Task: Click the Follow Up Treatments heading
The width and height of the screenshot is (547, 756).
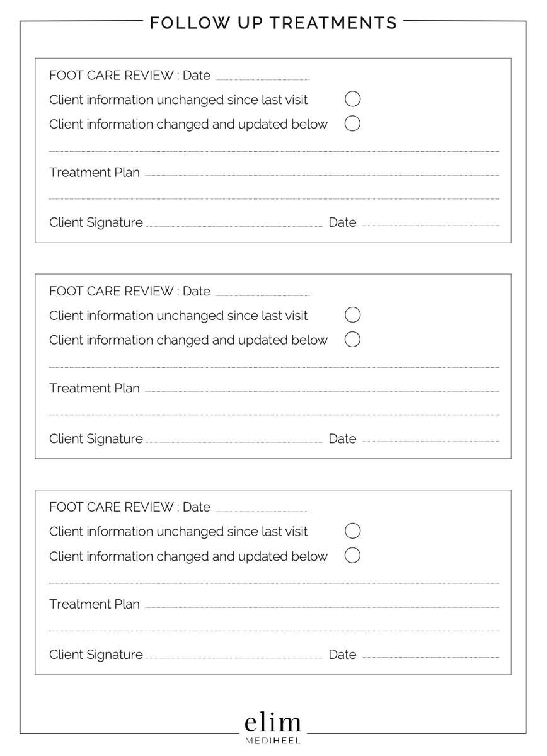Action: click(x=273, y=23)
